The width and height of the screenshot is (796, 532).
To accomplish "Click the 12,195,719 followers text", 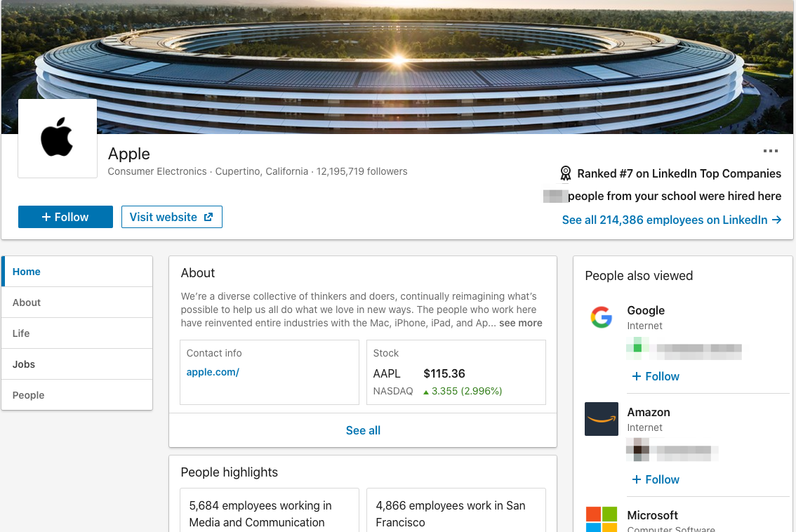I will [x=362, y=171].
